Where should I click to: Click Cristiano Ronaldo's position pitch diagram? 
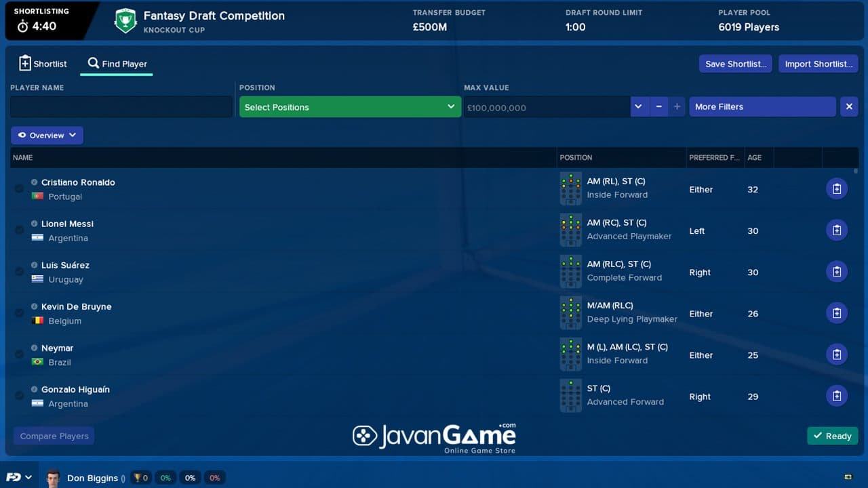(571, 189)
